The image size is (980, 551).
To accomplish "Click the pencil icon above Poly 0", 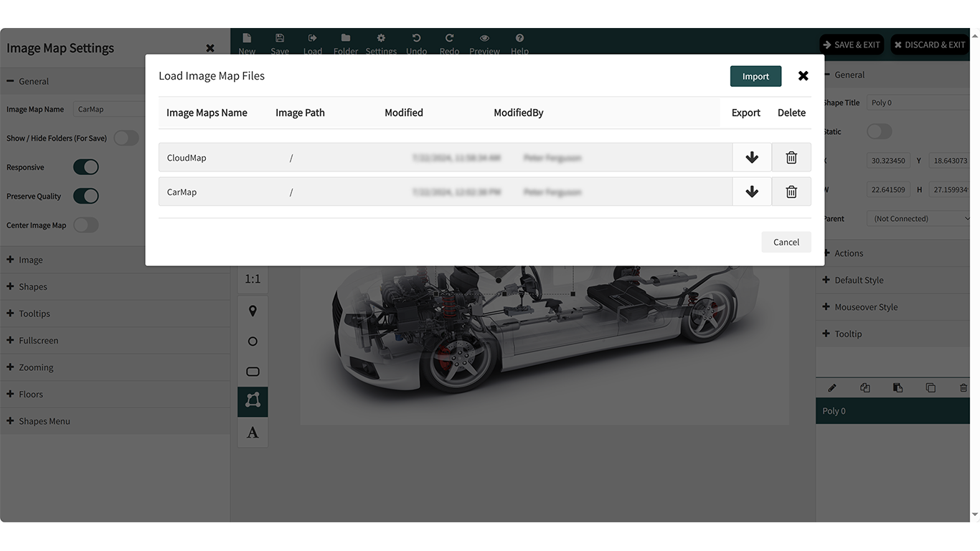I will click(x=832, y=387).
